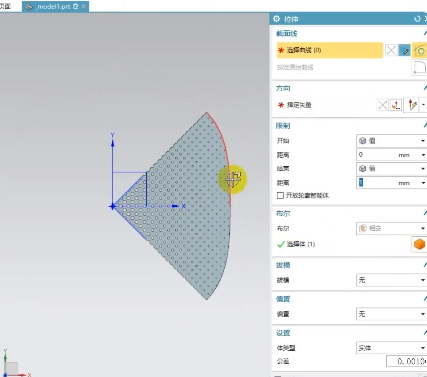Click the 公差 tolerance input field
Image resolution: width=427 pixels, height=377 pixels.
tap(406, 361)
